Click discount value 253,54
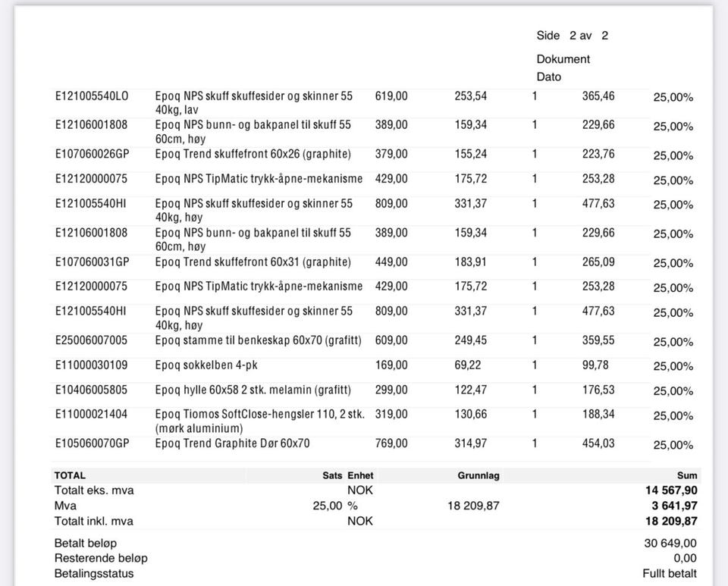Screen dimensions: 728x586 [470, 96]
